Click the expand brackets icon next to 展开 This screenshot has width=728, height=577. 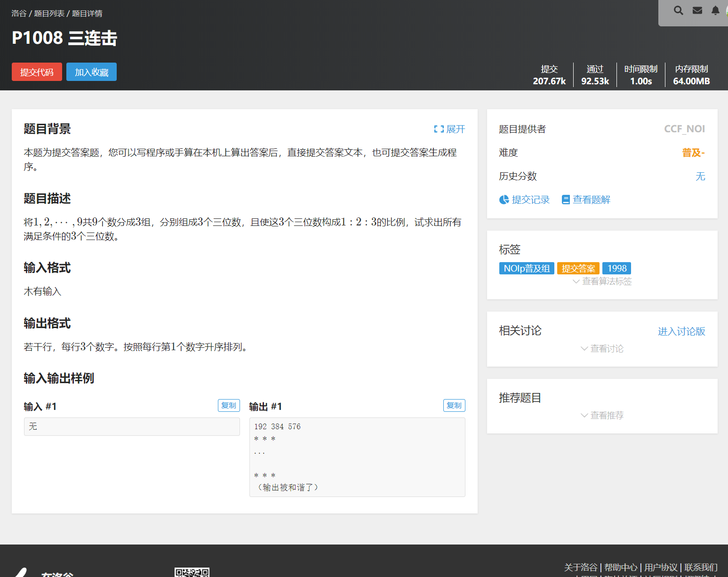point(439,128)
